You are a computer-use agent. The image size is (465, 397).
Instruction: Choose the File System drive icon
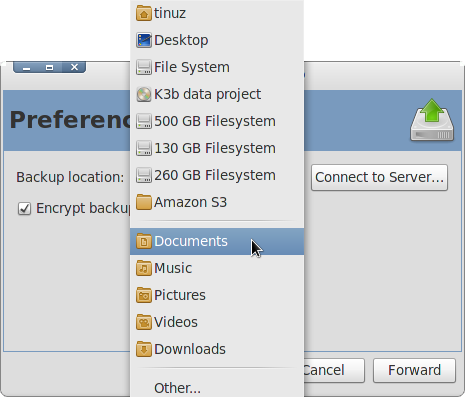(x=144, y=67)
